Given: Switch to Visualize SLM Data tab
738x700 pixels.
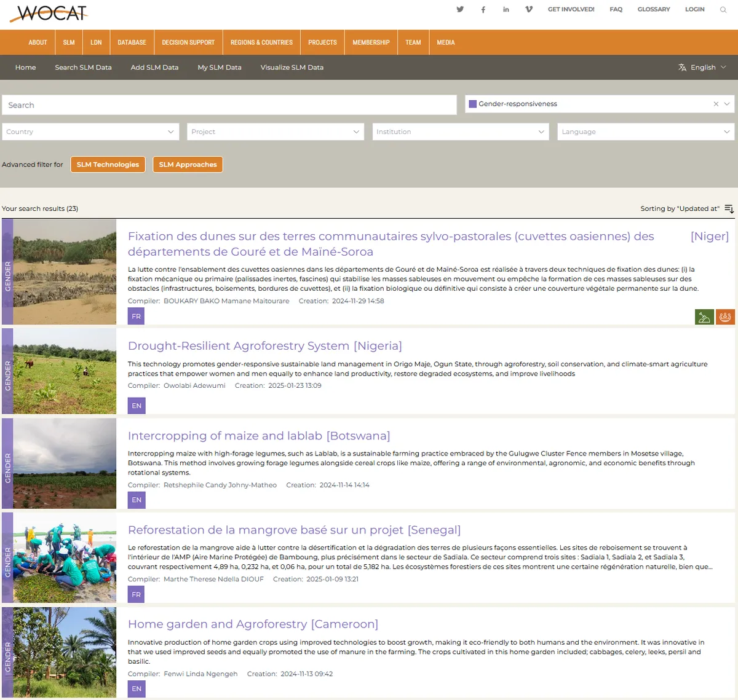Looking at the screenshot, I should [292, 68].
